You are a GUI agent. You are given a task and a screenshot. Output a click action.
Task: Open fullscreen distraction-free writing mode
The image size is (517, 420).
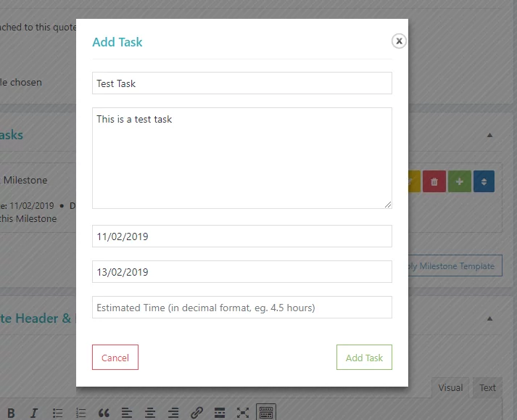coord(243,413)
